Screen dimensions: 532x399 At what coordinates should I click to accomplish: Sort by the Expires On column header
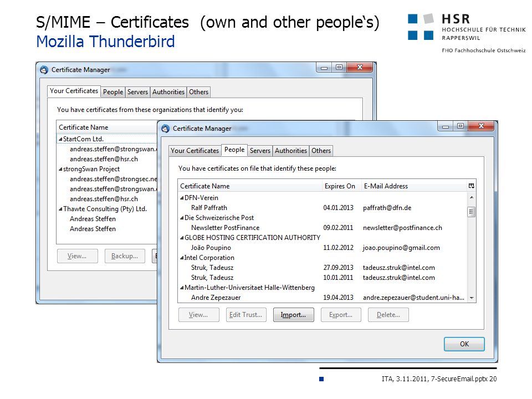click(x=341, y=186)
